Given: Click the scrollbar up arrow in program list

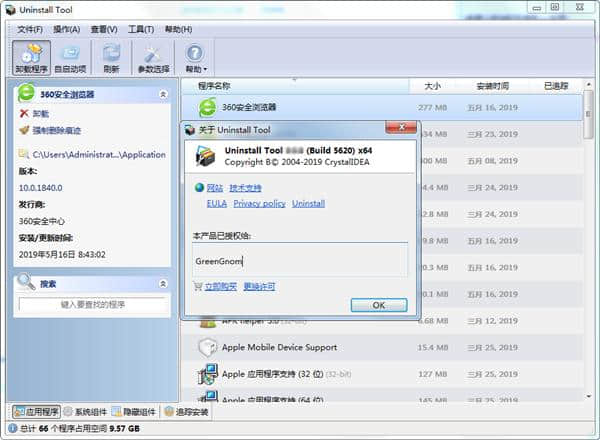Looking at the screenshot, I should (589, 84).
